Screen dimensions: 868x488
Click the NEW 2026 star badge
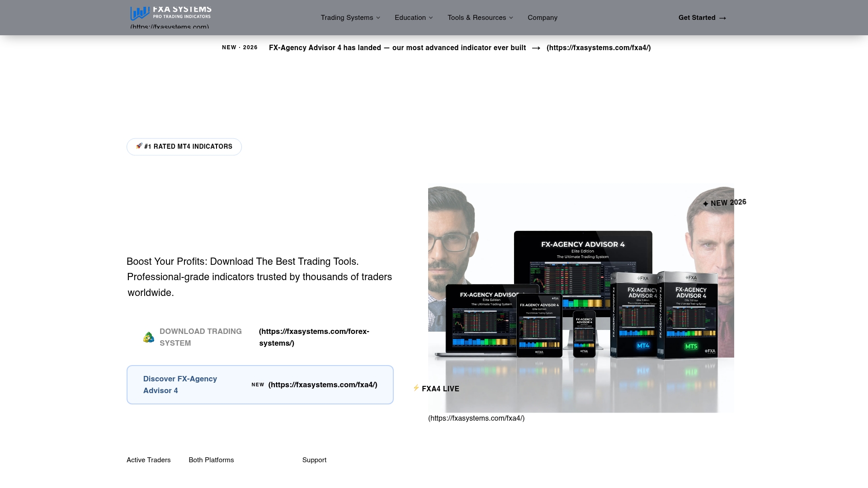pos(724,203)
